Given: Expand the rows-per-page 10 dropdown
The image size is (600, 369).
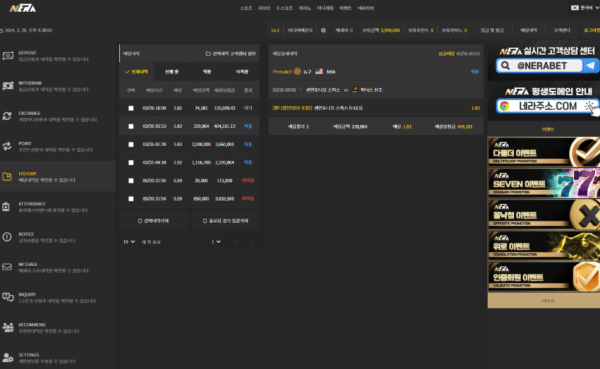Looking at the screenshot, I should click(x=129, y=242).
